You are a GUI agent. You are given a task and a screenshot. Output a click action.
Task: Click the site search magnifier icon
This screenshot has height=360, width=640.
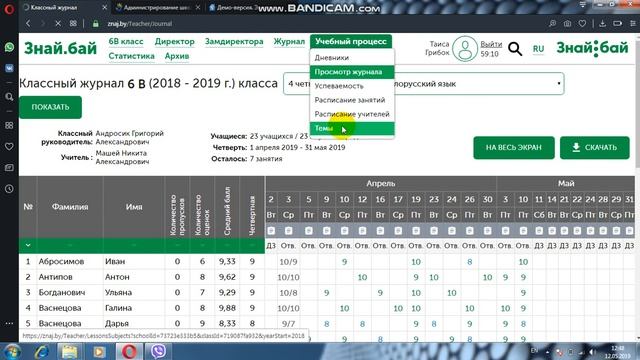click(x=515, y=49)
